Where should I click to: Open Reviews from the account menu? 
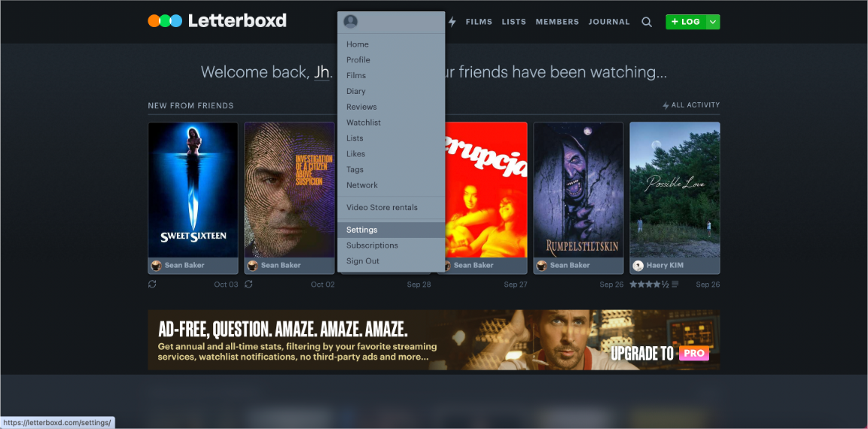click(x=391, y=107)
